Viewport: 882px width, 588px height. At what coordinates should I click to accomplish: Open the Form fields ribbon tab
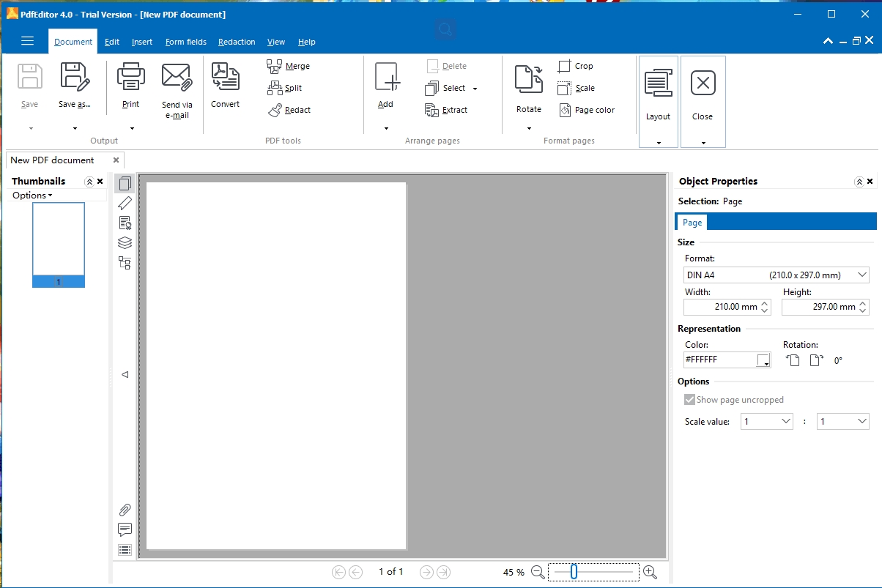(185, 42)
